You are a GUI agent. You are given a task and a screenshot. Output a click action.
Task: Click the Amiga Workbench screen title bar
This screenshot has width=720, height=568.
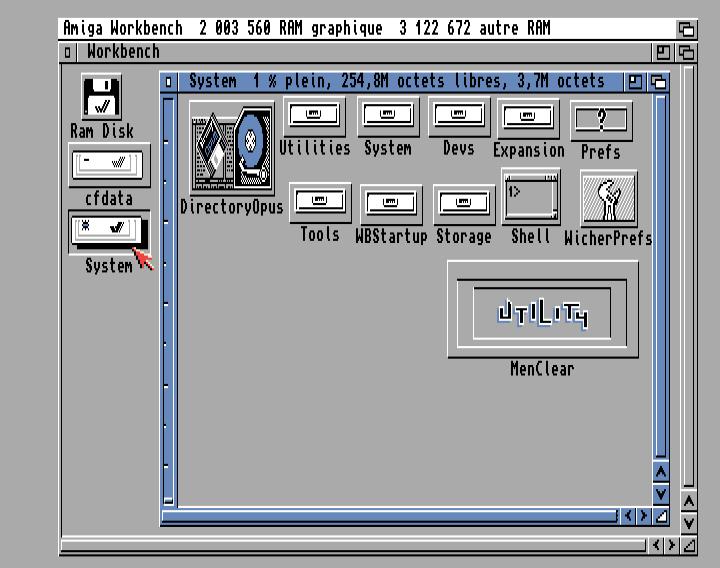[x=366, y=29]
